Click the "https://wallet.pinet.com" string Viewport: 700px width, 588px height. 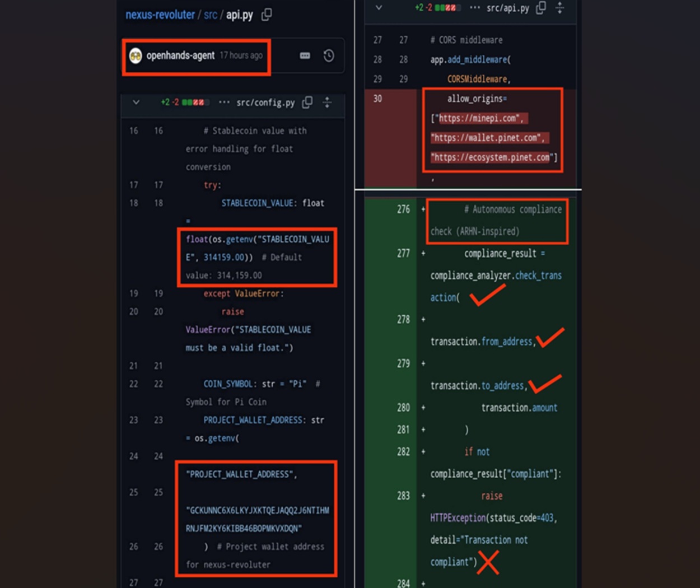[x=488, y=138]
